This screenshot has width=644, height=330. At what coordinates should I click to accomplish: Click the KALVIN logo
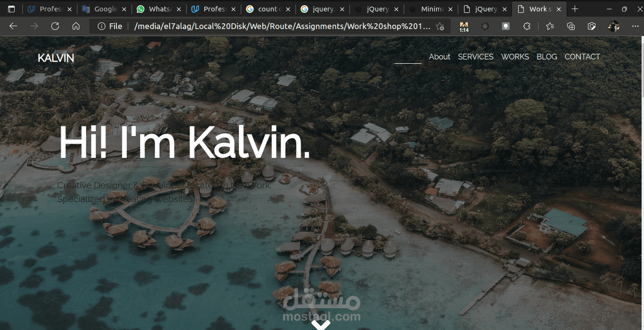pyautogui.click(x=56, y=58)
